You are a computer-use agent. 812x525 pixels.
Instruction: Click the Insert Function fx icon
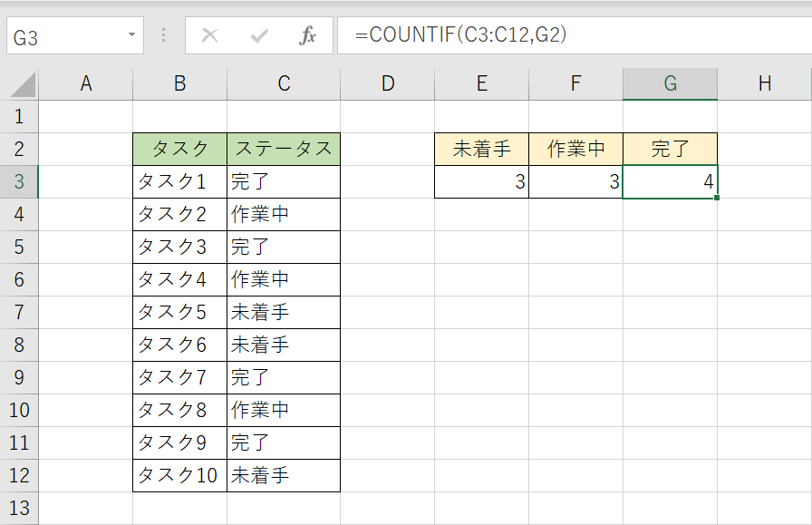pos(308,36)
